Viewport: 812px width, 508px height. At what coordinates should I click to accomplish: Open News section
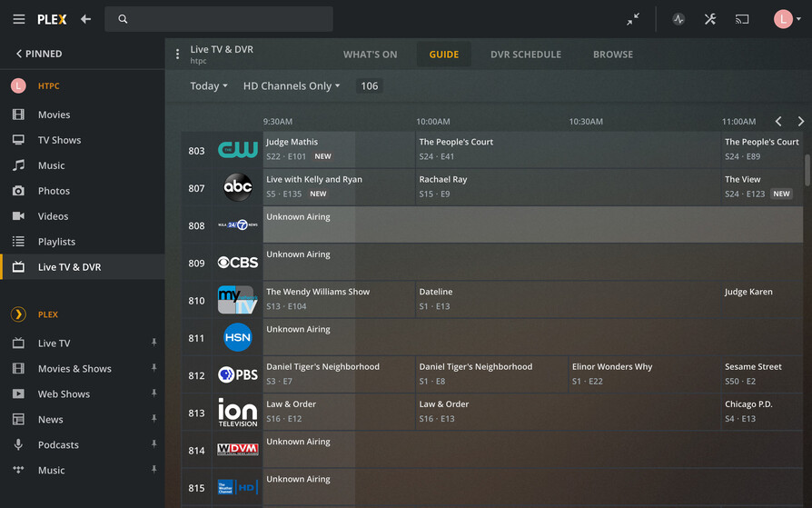coord(50,419)
